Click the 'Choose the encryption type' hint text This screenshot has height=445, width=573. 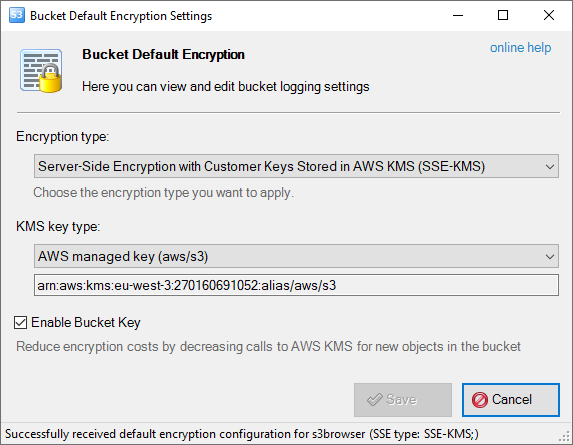point(163,193)
